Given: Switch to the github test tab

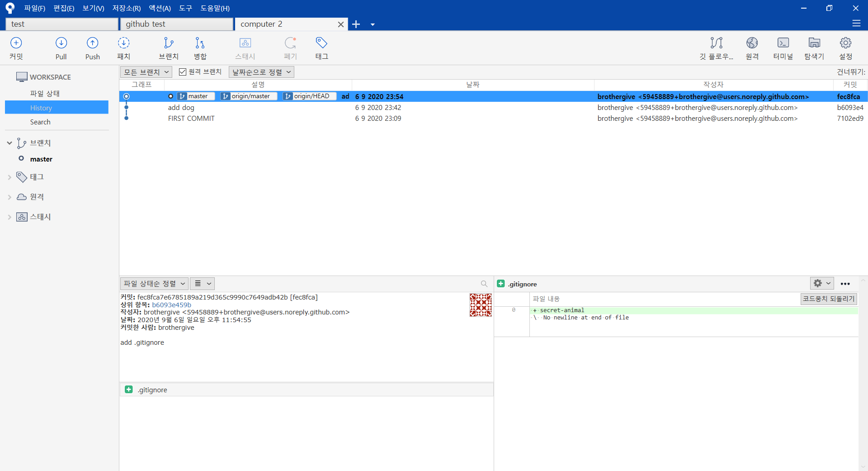Looking at the screenshot, I should (177, 24).
